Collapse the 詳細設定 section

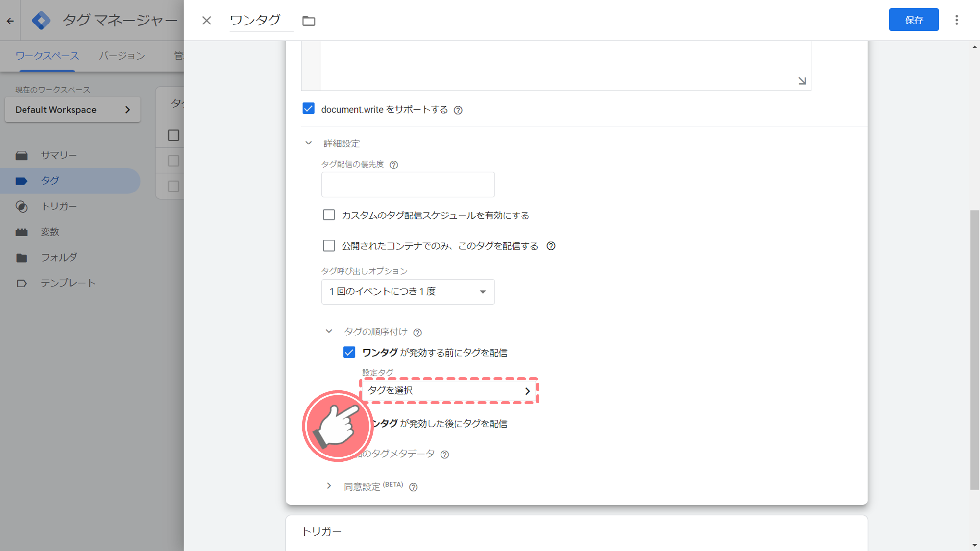[309, 143]
